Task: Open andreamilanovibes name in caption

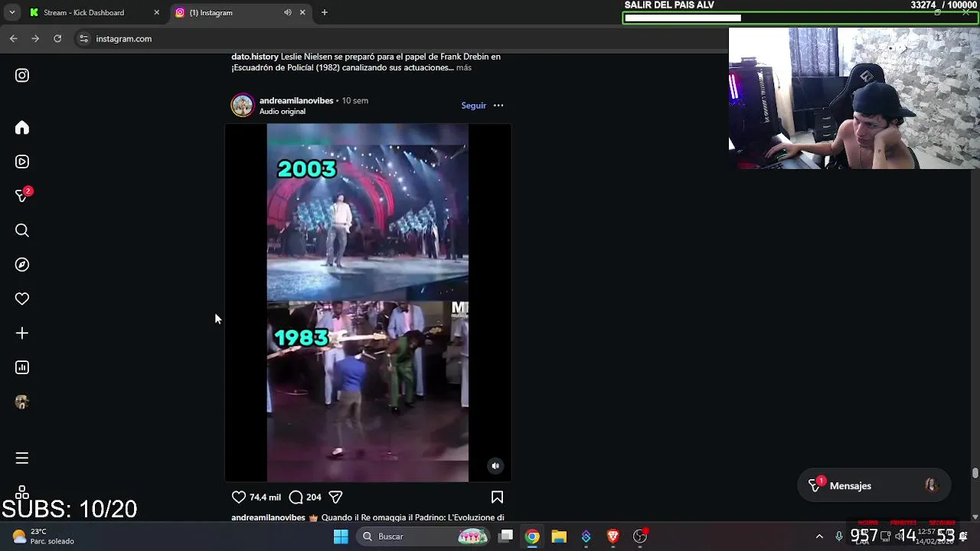Action: coord(268,518)
